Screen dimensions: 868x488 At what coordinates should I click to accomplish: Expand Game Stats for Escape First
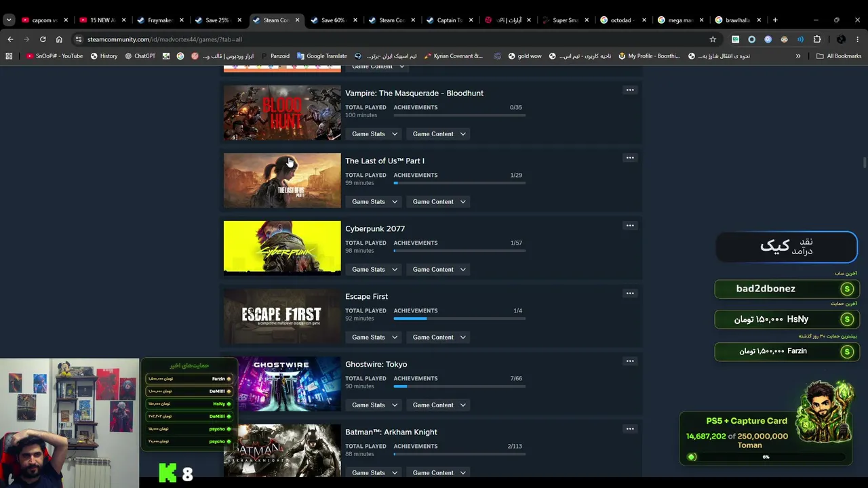374,338
